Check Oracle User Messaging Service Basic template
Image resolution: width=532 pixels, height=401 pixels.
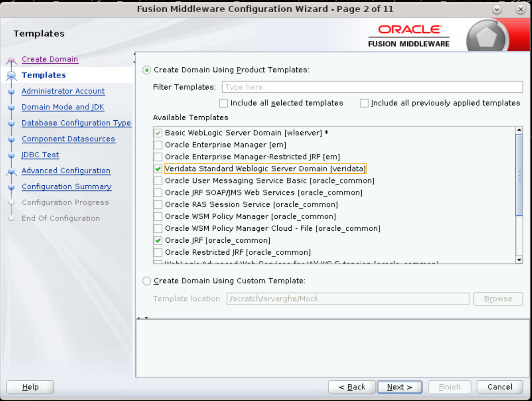(158, 180)
